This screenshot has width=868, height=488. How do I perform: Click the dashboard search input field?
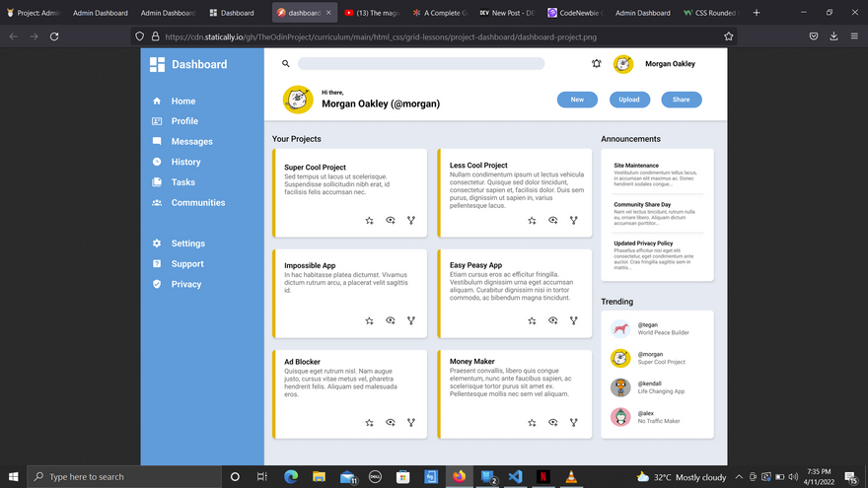click(421, 64)
